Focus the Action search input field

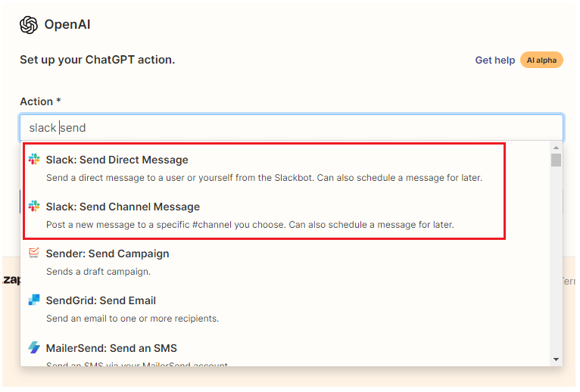pos(303,128)
